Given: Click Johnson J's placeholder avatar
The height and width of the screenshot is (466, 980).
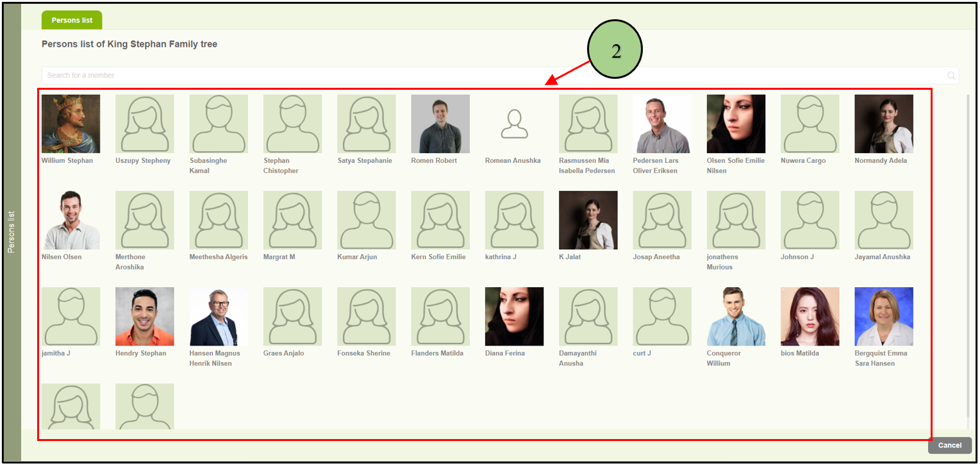Looking at the screenshot, I should [810, 220].
